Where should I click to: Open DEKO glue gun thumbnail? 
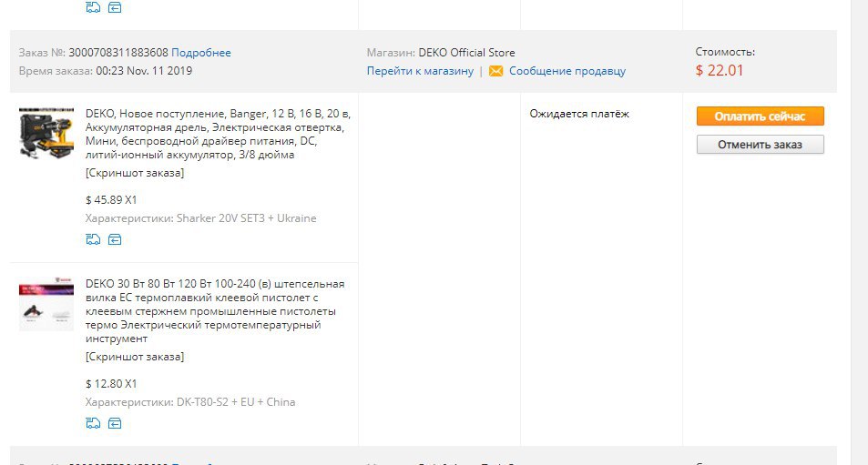46,304
